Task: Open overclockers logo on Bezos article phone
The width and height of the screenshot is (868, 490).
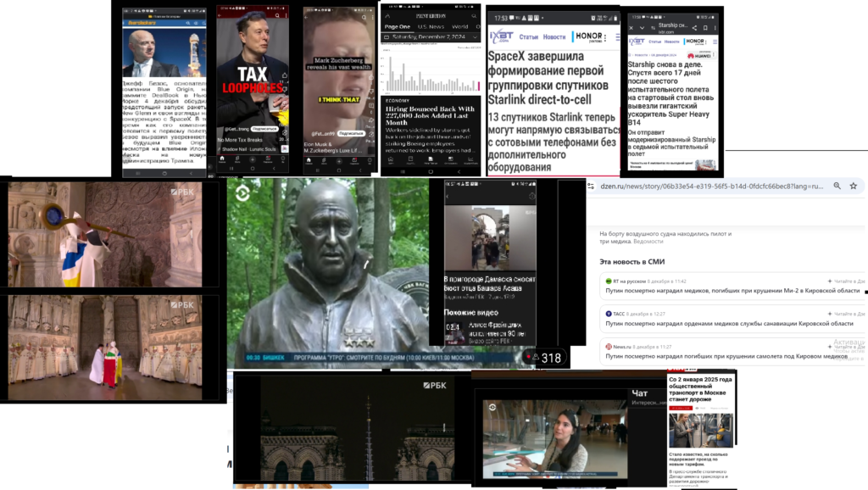Action: pyautogui.click(x=142, y=23)
